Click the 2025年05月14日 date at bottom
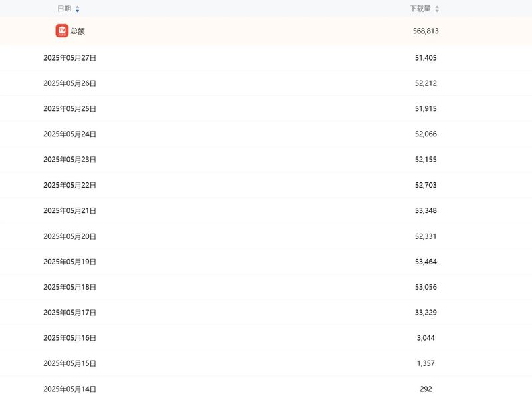Viewport: 532px width, 400px height. point(70,389)
